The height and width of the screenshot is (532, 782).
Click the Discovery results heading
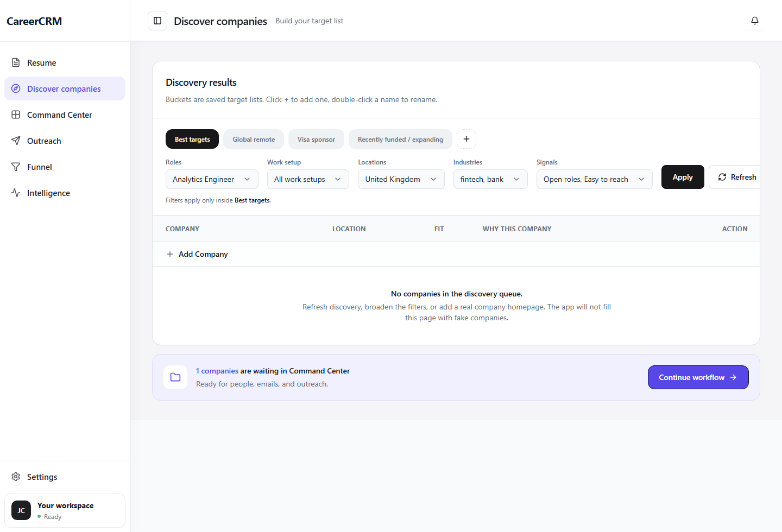[x=201, y=83]
